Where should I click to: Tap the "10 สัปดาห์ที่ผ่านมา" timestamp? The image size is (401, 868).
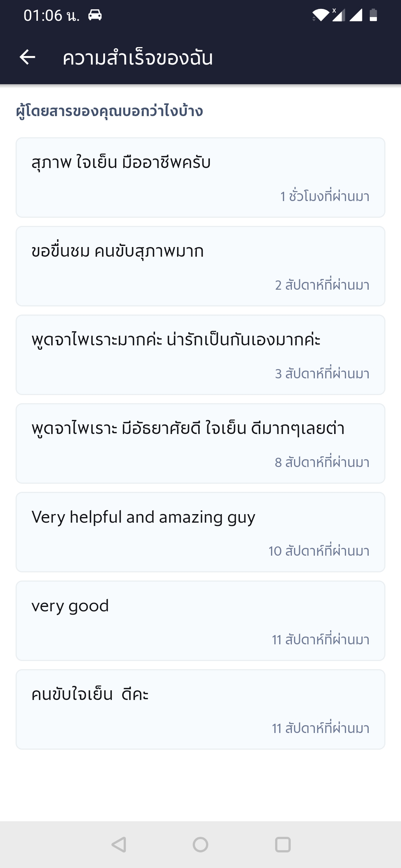tap(319, 551)
